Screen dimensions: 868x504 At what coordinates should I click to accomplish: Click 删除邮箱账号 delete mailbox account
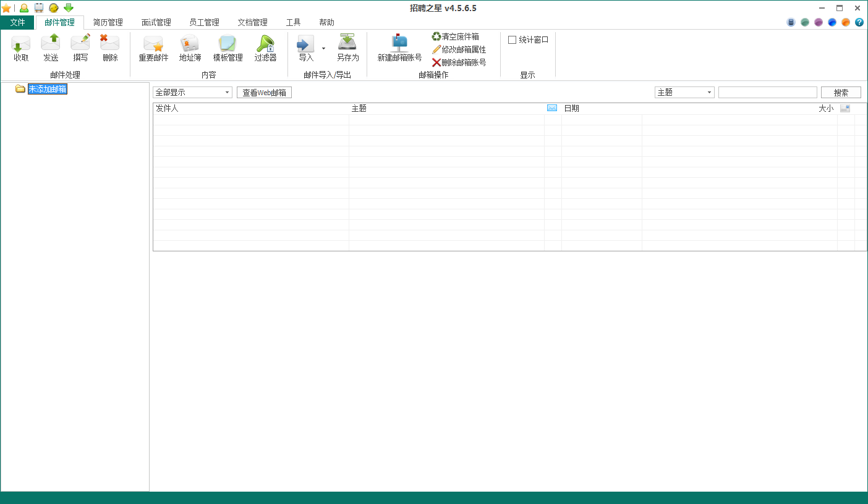pos(459,62)
